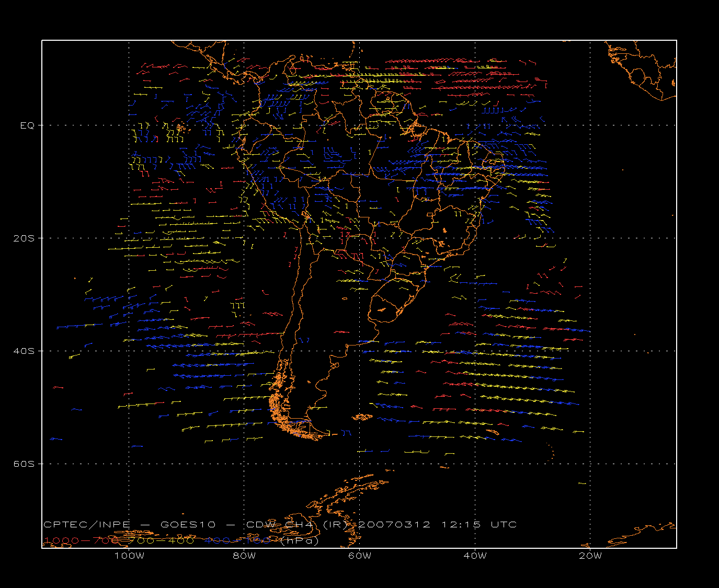719x588 pixels.
Task: Click the GOES10 satellite name in title
Action: 187,524
